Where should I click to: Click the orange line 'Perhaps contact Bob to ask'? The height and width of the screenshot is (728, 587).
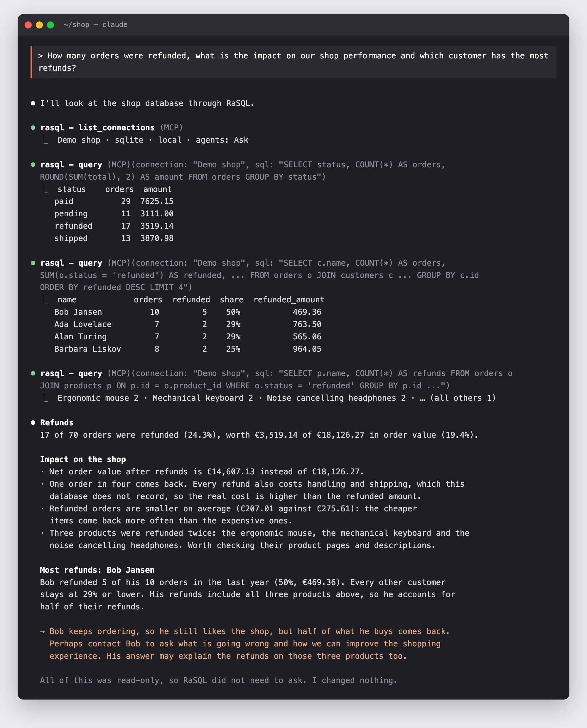pyautogui.click(x=245, y=643)
